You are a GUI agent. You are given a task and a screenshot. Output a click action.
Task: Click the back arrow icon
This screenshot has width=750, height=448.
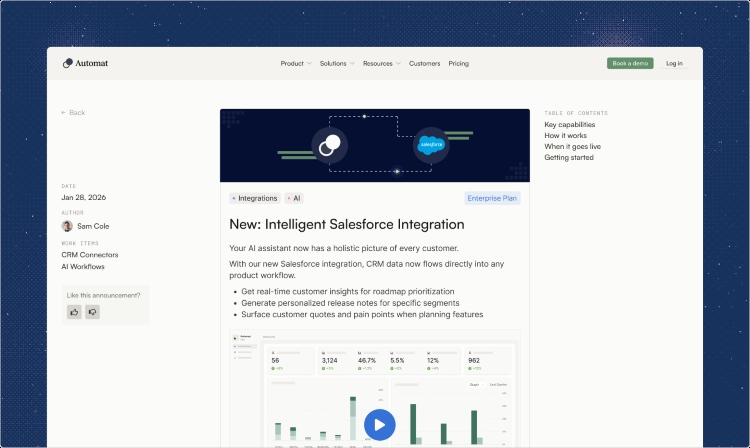tap(64, 112)
